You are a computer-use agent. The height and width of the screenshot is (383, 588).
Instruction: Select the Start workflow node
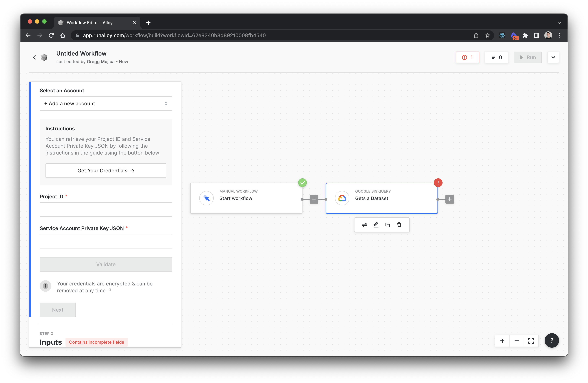pos(246,198)
